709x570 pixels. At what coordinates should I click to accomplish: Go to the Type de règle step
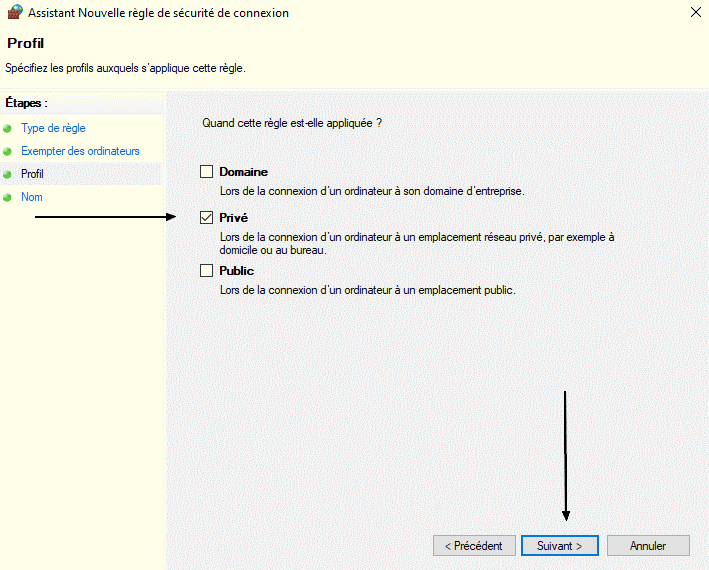tap(53, 128)
